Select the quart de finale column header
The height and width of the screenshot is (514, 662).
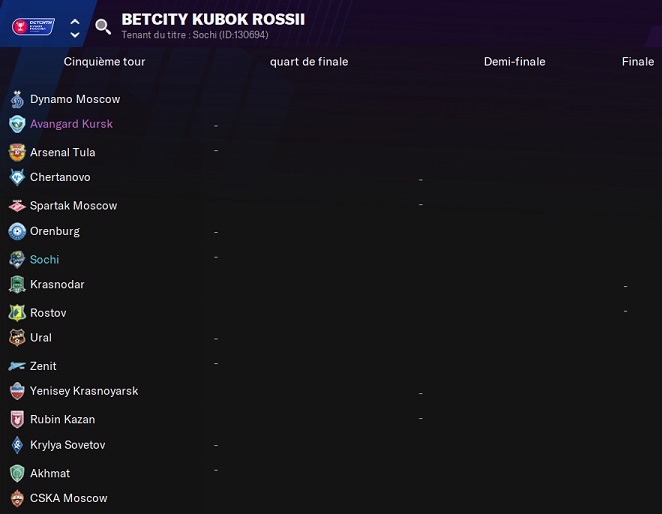tap(309, 62)
